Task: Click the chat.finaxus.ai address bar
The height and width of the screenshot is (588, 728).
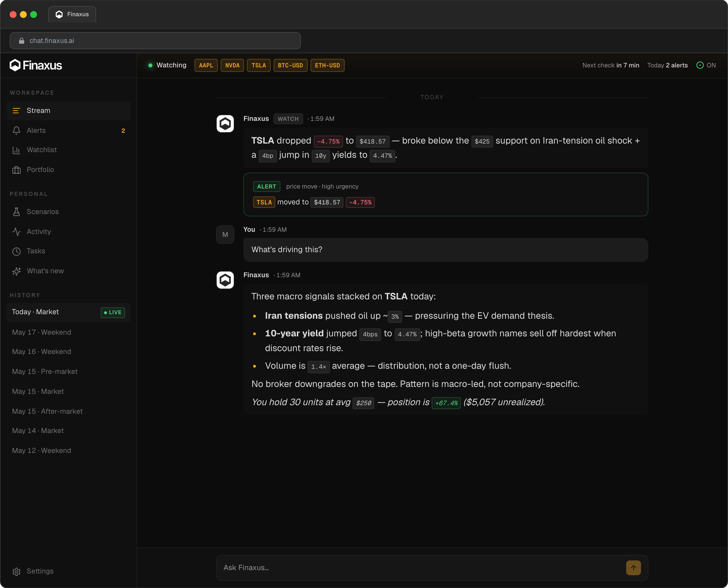Action: coord(155,41)
